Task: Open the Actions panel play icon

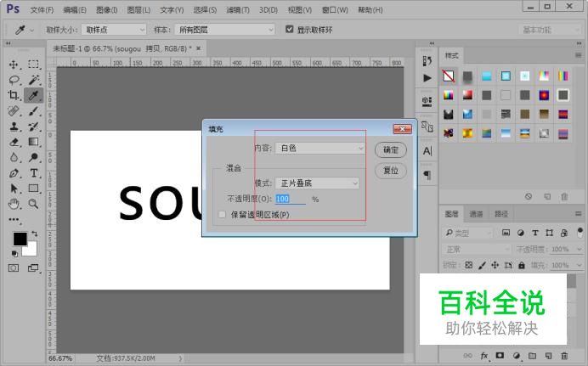Action: tap(427, 78)
